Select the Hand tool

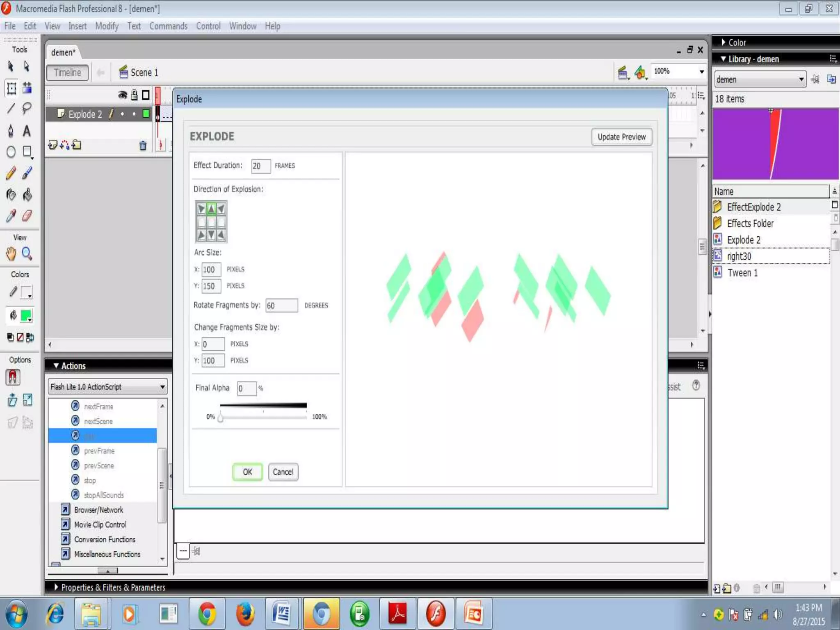click(x=11, y=254)
